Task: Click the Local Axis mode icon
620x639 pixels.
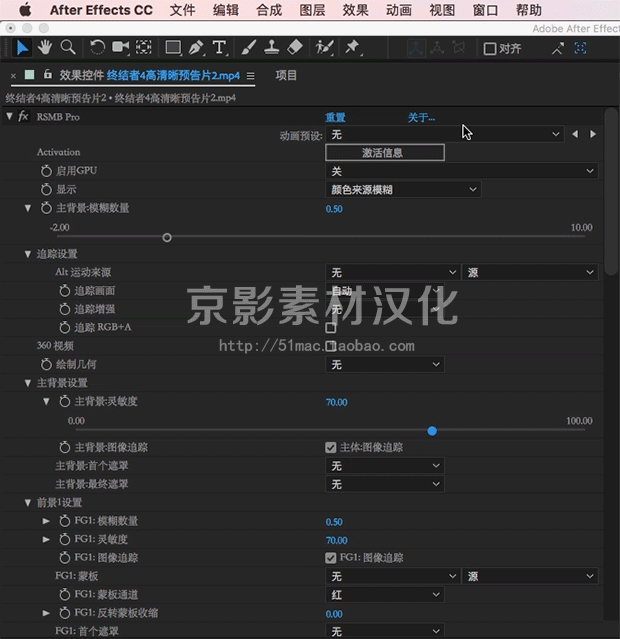Action: pos(416,48)
